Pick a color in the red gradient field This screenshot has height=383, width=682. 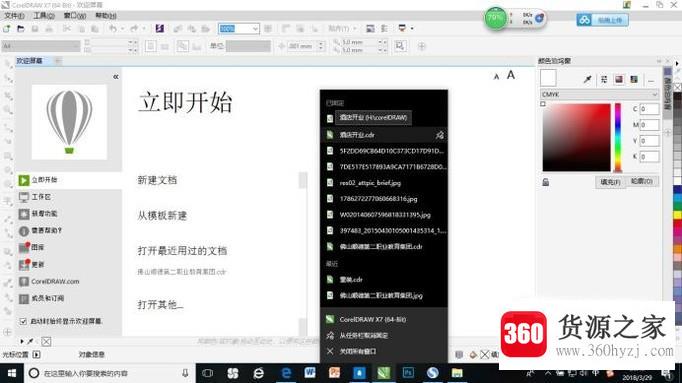coord(576,137)
